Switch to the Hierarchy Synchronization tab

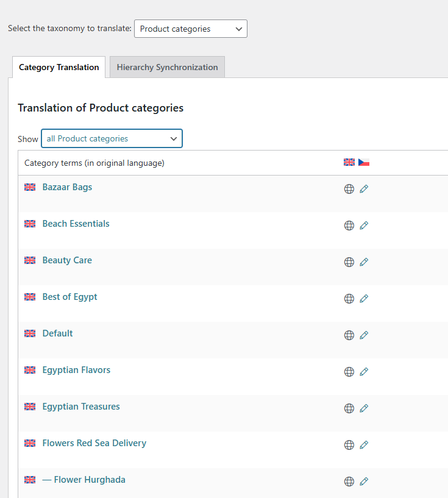pyautogui.click(x=167, y=67)
